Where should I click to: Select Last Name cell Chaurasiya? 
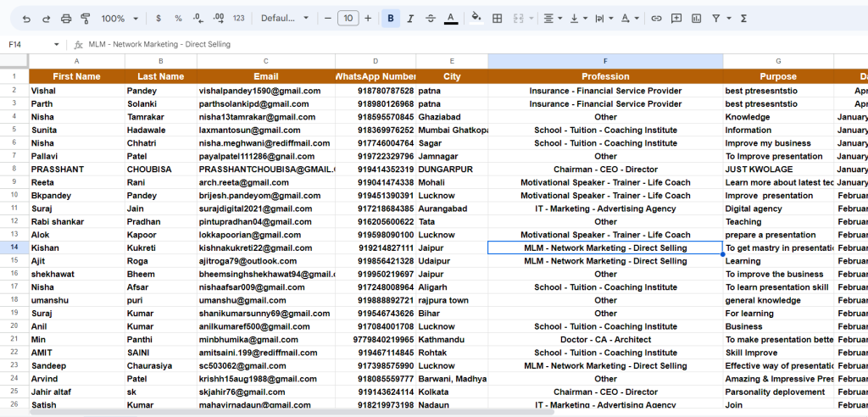(x=160, y=365)
